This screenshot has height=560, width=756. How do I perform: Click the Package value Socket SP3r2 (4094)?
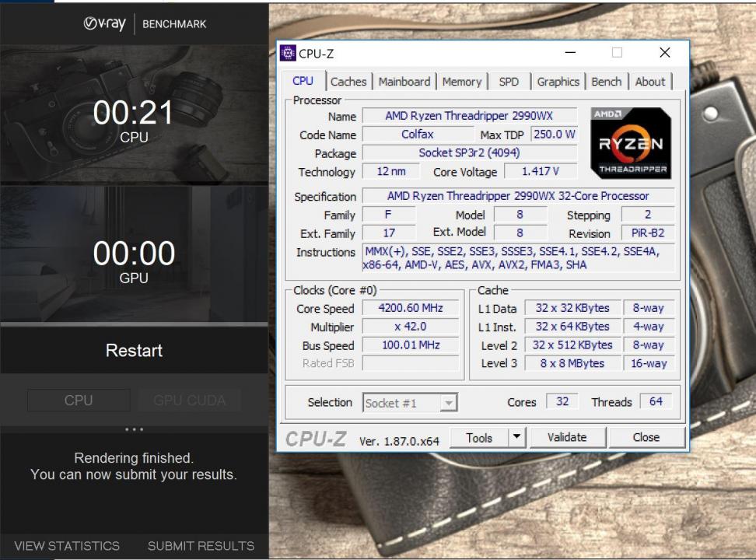(469, 153)
